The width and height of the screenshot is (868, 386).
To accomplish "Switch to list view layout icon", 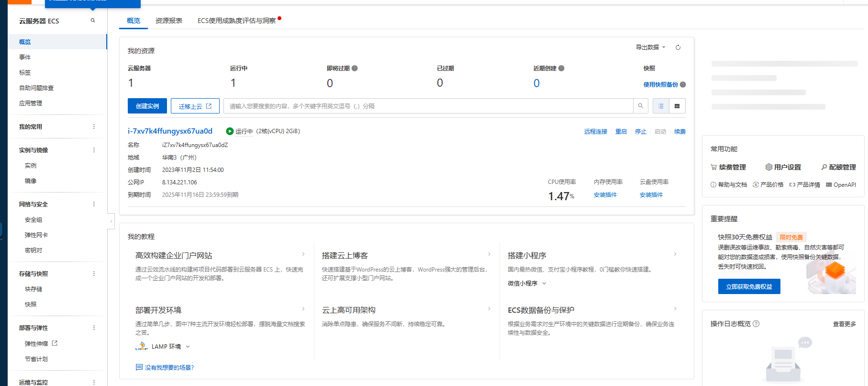I will pos(661,106).
